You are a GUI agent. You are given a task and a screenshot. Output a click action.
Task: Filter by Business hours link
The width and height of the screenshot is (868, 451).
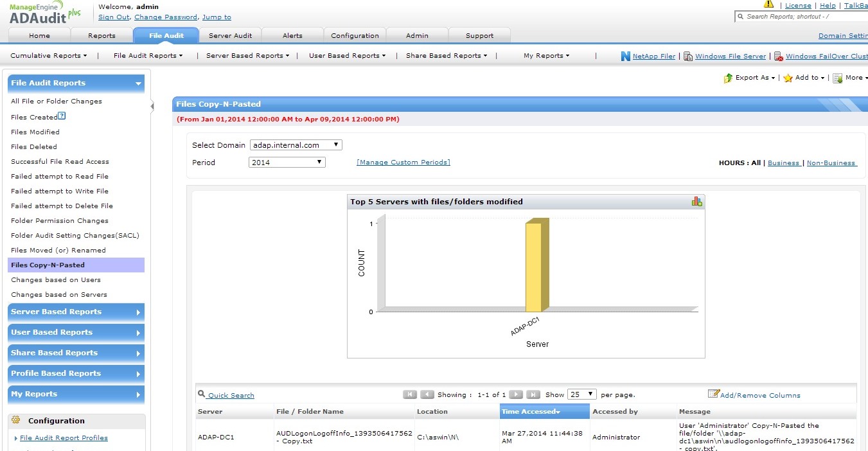pos(784,163)
